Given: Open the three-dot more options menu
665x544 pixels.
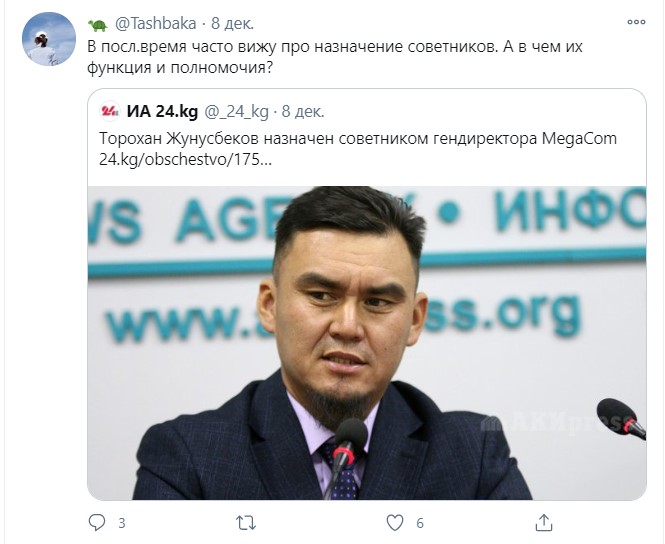Looking at the screenshot, I should [636, 22].
